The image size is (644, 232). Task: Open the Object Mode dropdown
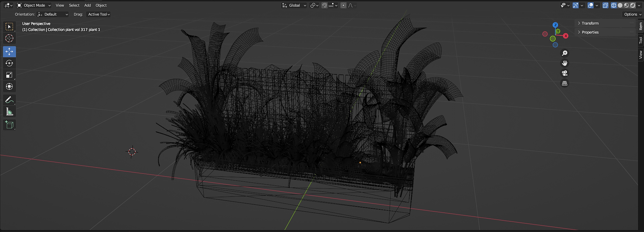pyautogui.click(x=33, y=5)
